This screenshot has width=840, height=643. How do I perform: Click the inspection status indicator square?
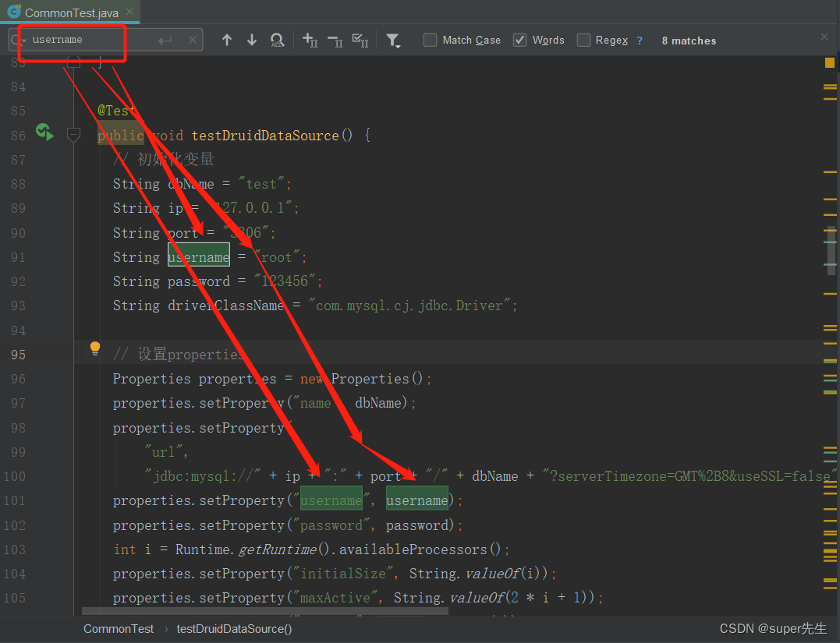tap(830, 62)
